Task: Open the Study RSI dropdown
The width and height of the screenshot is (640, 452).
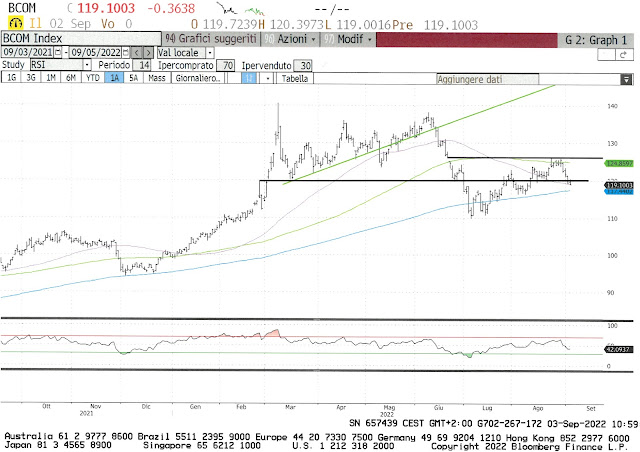Action: pos(87,65)
